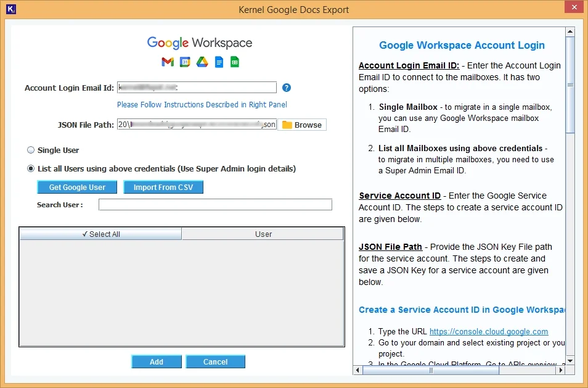Click the Google Calendar icon
Viewport: 588px width, 388px height.
(x=184, y=62)
